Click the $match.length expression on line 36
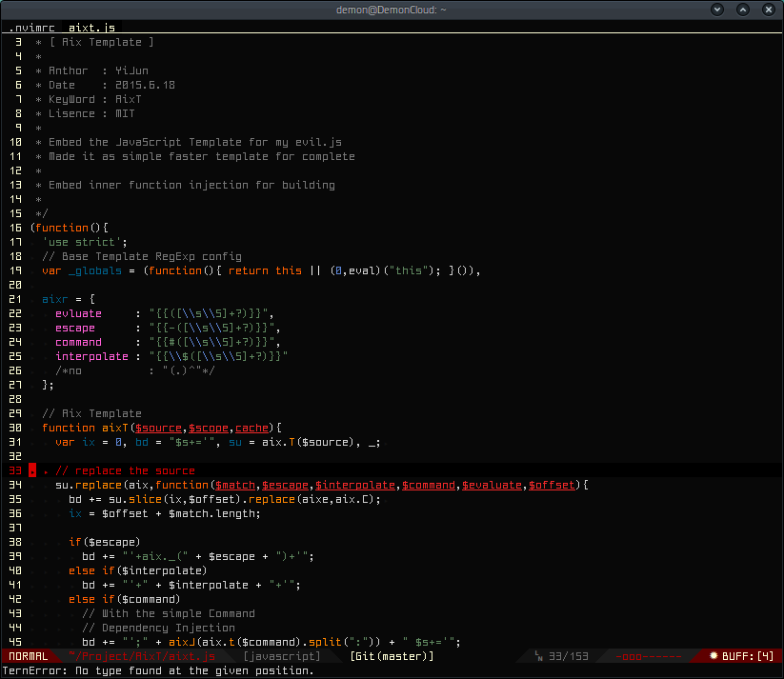 pyautogui.click(x=214, y=513)
